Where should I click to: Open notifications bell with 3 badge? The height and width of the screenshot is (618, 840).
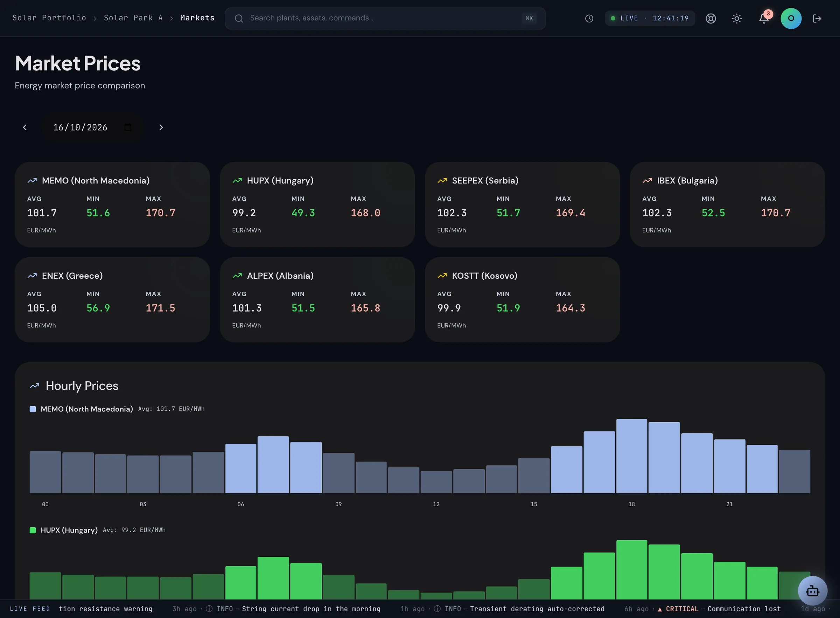point(764,18)
